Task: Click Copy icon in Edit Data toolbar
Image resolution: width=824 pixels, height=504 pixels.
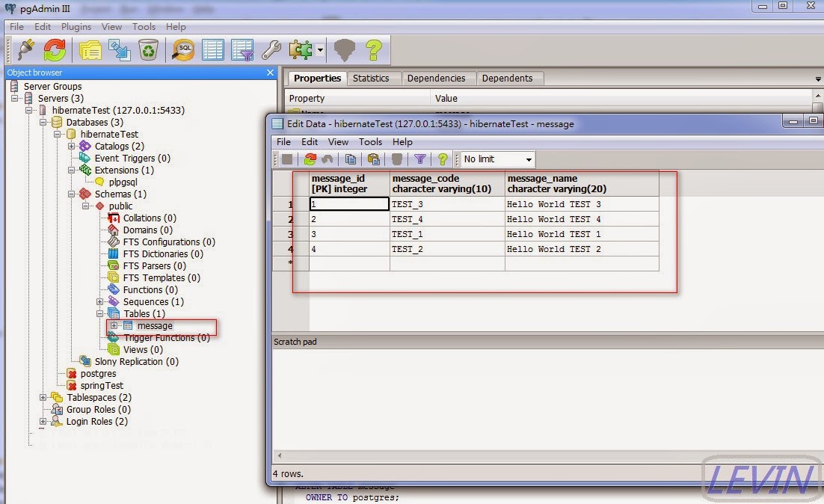Action: click(351, 159)
